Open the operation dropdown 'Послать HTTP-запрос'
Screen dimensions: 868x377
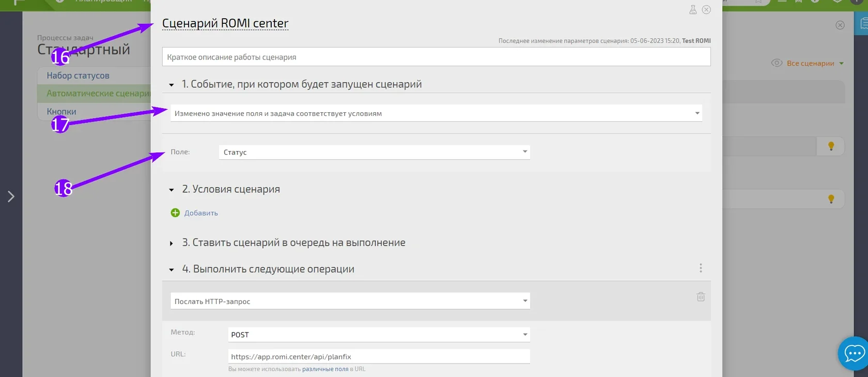point(350,301)
